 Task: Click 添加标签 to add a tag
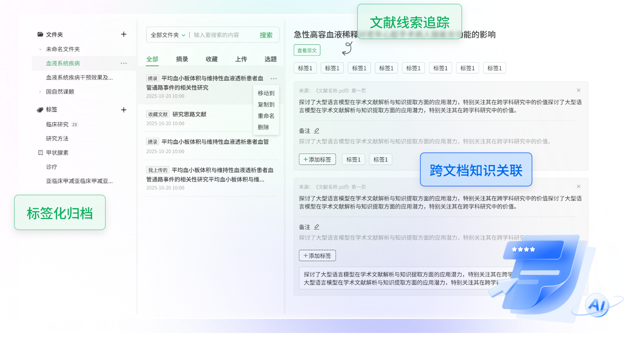click(317, 159)
